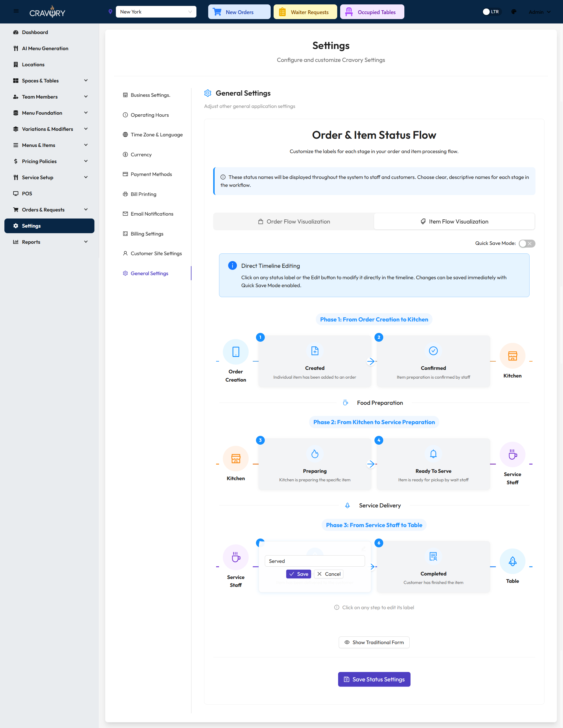Viewport: 563px width, 728px height.
Task: Click the Kitchen icon in Phase 2
Action: point(236,458)
